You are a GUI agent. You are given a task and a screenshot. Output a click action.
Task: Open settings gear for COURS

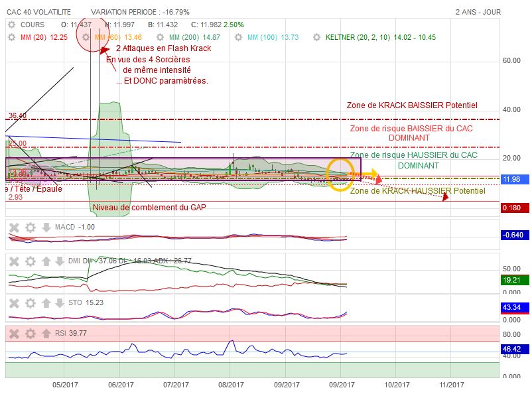[11, 25]
